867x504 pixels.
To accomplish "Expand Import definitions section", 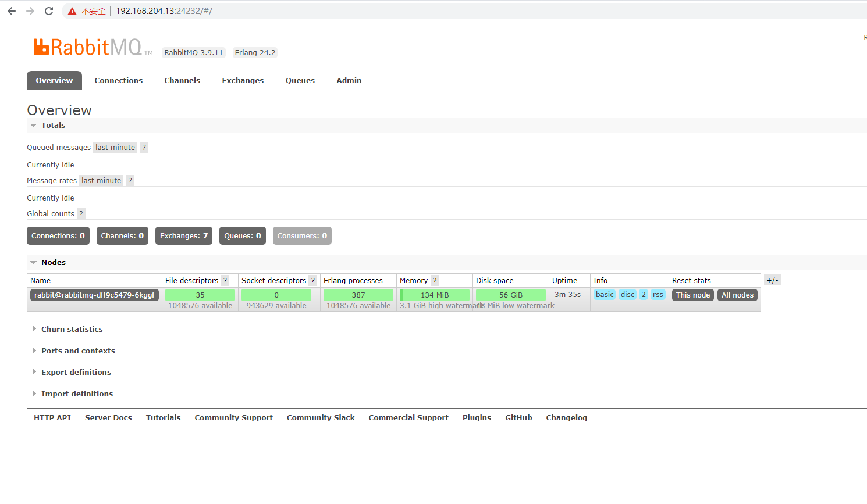I will (x=72, y=394).
